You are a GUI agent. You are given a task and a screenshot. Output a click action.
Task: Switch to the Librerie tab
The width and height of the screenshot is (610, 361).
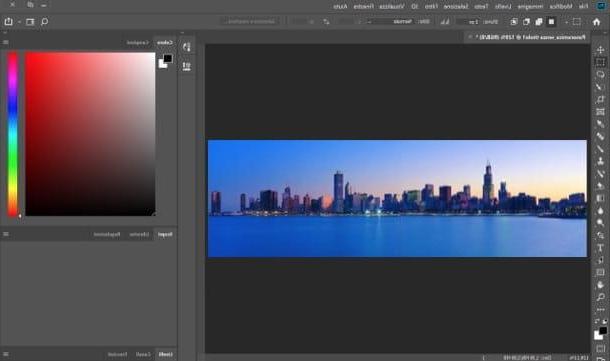[139, 234]
